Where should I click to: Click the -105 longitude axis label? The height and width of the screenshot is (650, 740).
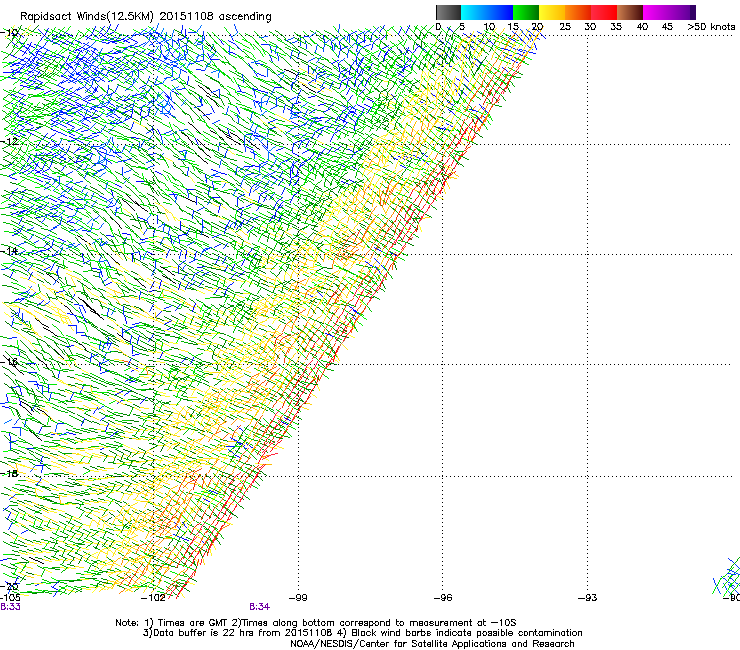tap(10, 597)
